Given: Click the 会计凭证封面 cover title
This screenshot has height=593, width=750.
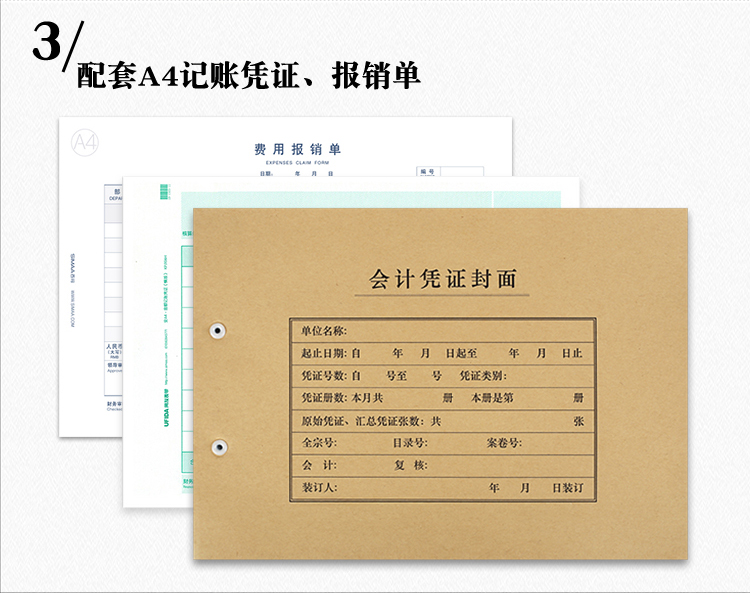Looking at the screenshot, I should tap(443, 279).
